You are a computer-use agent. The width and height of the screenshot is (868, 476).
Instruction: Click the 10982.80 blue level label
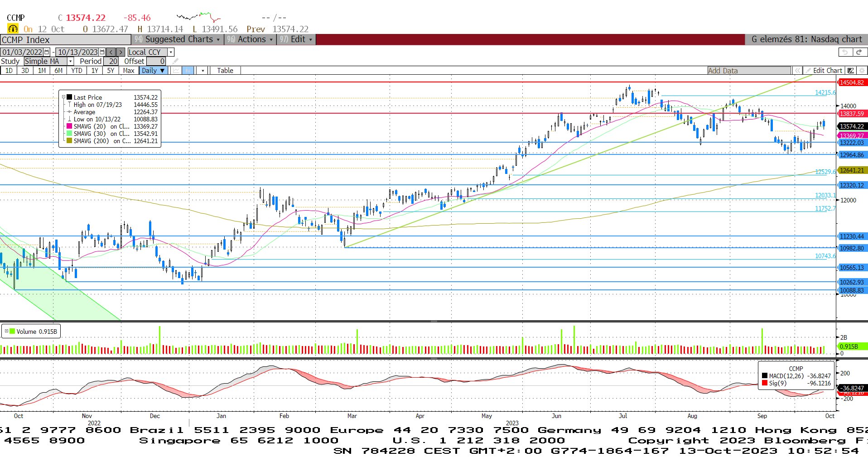pos(853,248)
